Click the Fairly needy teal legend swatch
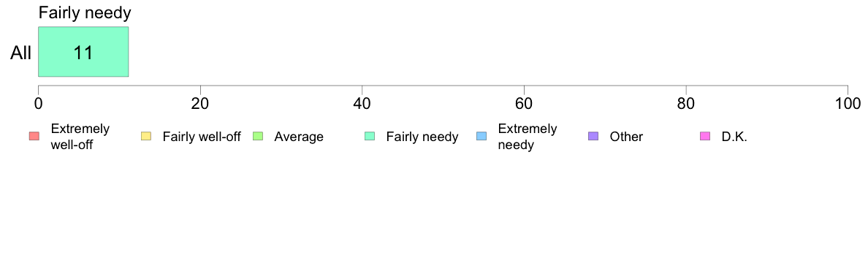 [370, 136]
